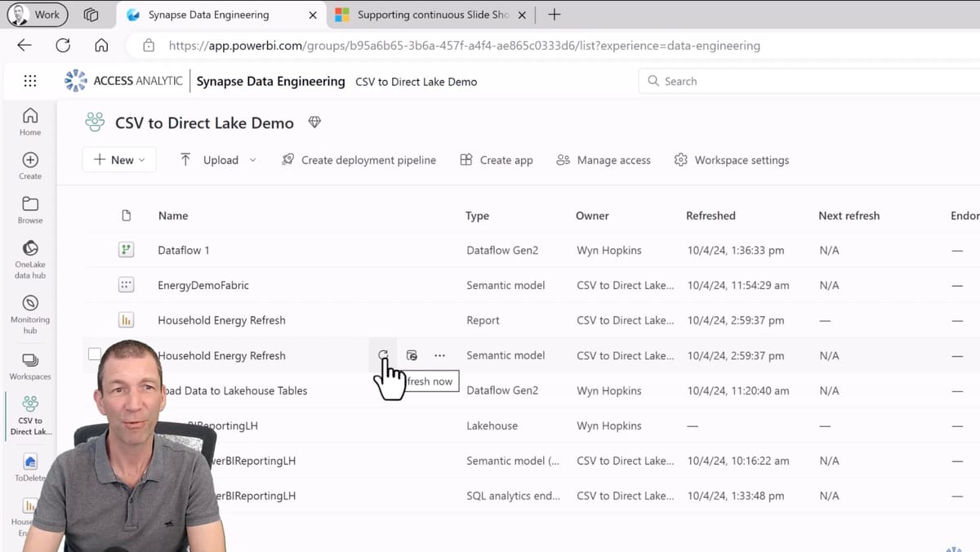980x552 pixels.
Task: Click Upload button
Action: pyautogui.click(x=209, y=160)
